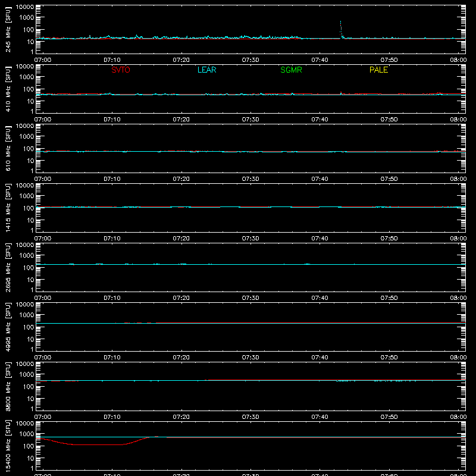Viewport: 476px width, 476px height.
Task: Select the 2695 MHz [SFU] axis title
Action: (8, 267)
